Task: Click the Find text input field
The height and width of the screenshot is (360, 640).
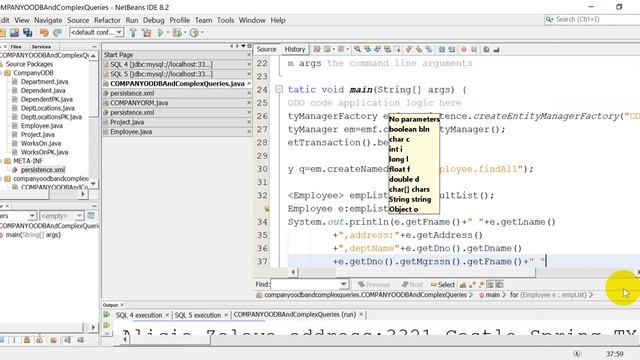Action: click(x=305, y=284)
